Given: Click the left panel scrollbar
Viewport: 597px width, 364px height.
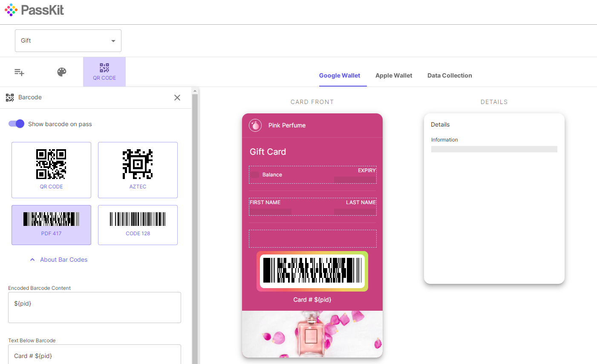Looking at the screenshot, I should (195, 229).
